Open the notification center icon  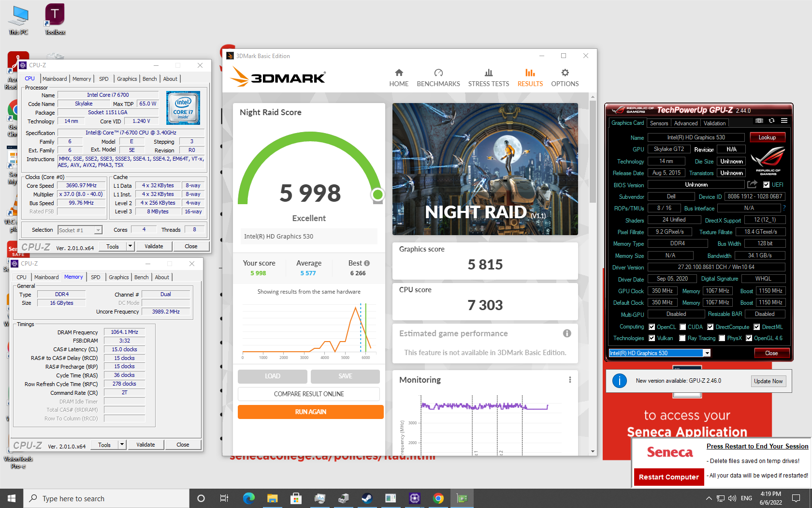point(796,498)
